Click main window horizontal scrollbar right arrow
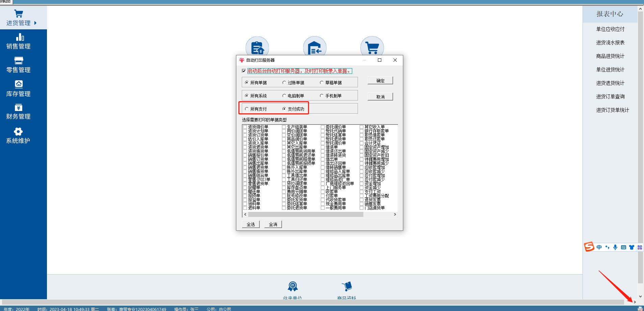The height and width of the screenshot is (311, 644). (635, 302)
